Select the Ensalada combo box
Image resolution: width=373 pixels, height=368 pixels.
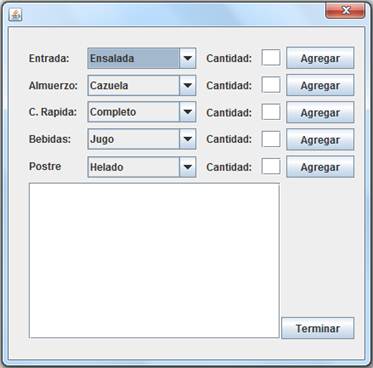(142, 58)
